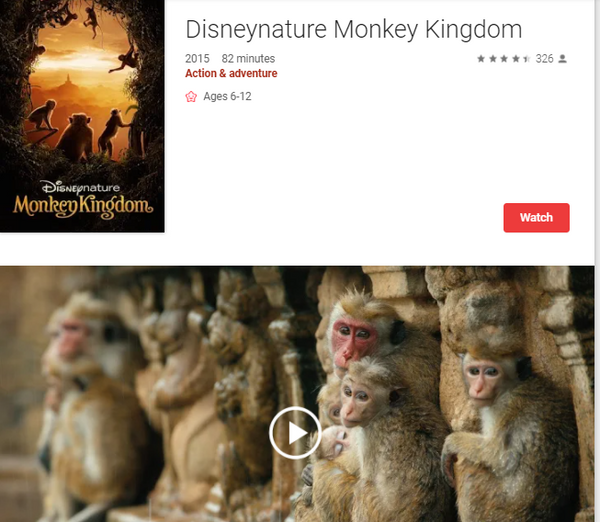Play the Monkey Kingdom trailer

coord(295,433)
